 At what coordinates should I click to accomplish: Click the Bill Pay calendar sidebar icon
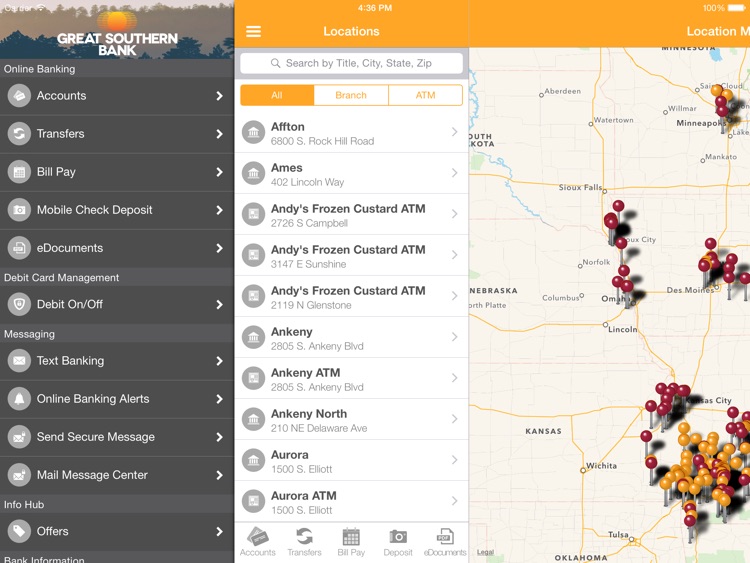pyautogui.click(x=19, y=172)
